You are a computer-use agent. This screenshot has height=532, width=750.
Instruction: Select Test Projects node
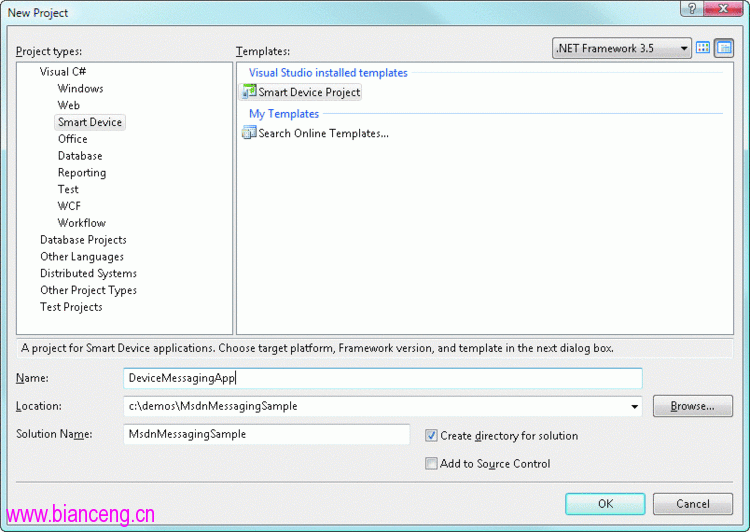click(x=71, y=307)
